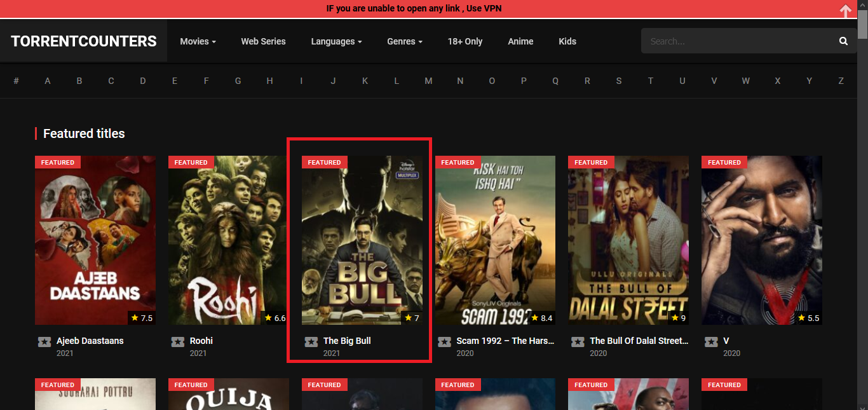Open The Bull Of Dalal Street title link
The height and width of the screenshot is (410, 868).
639,341
